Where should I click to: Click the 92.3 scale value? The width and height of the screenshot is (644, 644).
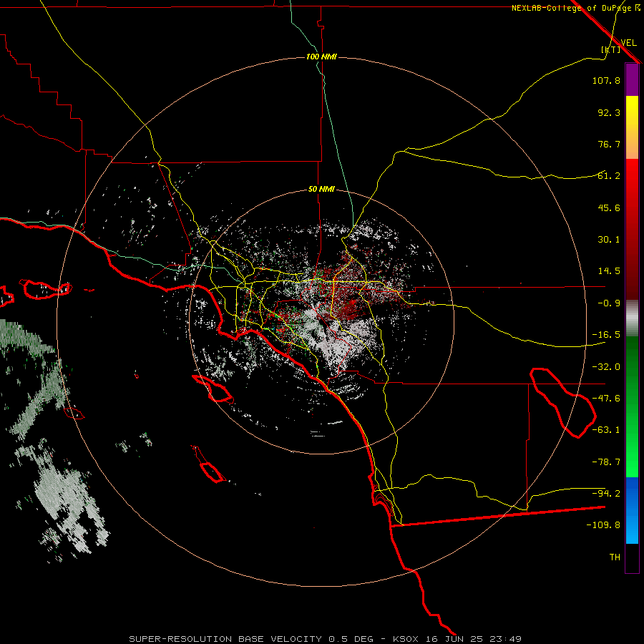pos(609,112)
